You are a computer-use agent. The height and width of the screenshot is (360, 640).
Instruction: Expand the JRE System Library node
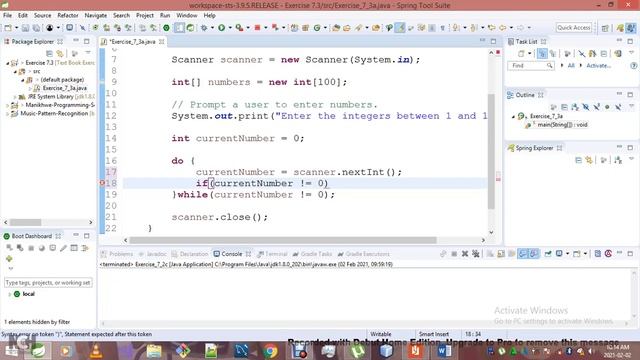click(16, 97)
